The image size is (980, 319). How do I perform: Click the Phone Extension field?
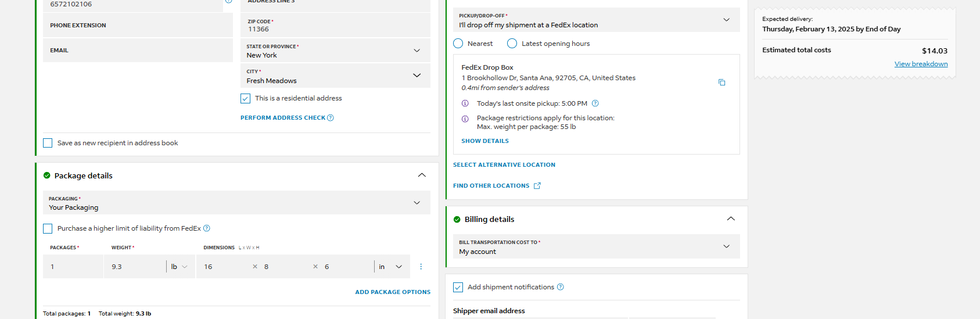(x=138, y=26)
